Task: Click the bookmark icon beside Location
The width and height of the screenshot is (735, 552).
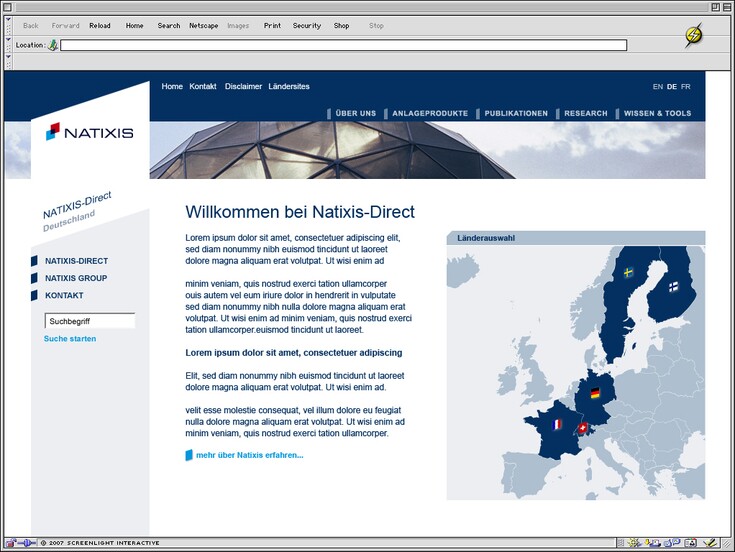Action: point(53,45)
